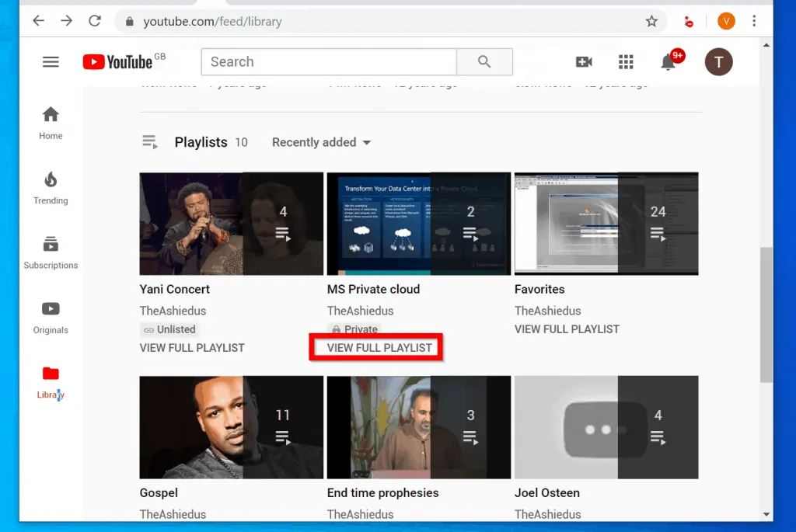Click the search magnifier icon

point(484,61)
